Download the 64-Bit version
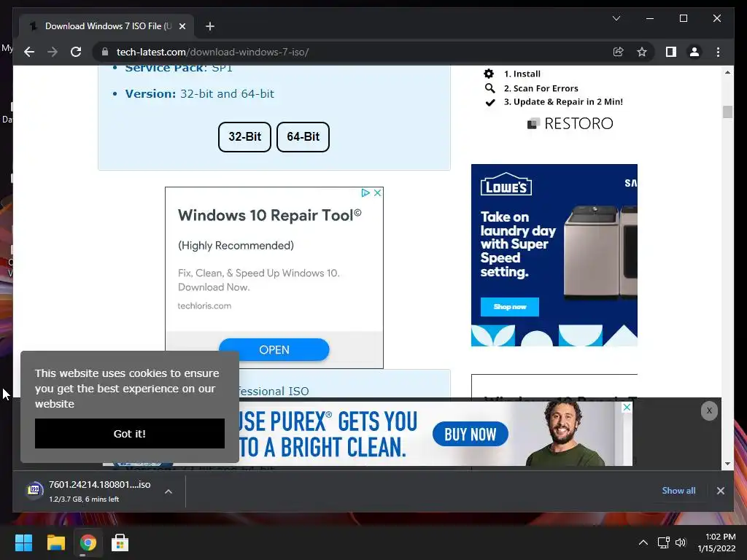This screenshot has width=747, height=560. (x=303, y=136)
